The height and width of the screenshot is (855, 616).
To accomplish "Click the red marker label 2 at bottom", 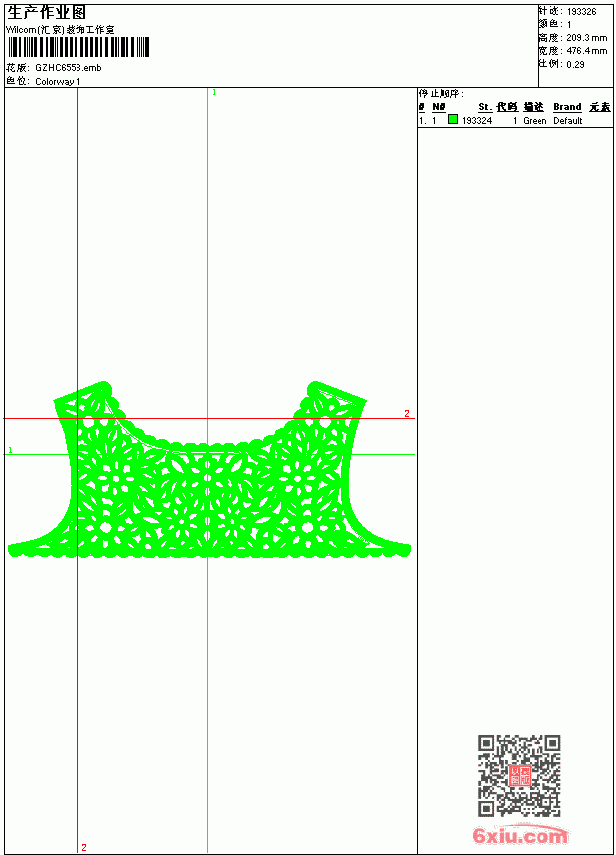I will click(84, 847).
